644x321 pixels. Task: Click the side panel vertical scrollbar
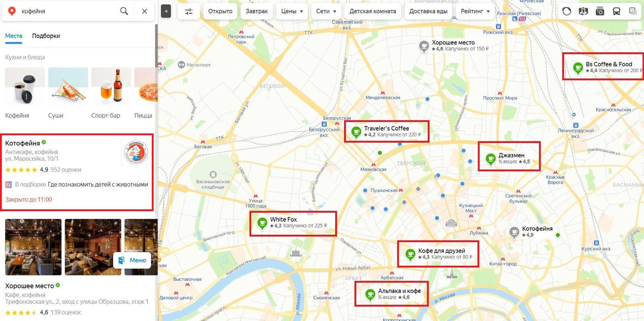(x=156, y=46)
